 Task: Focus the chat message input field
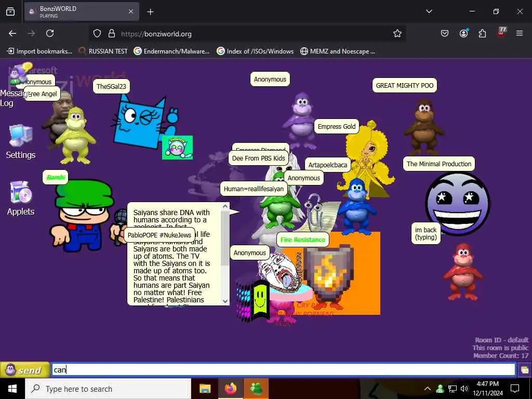283,369
